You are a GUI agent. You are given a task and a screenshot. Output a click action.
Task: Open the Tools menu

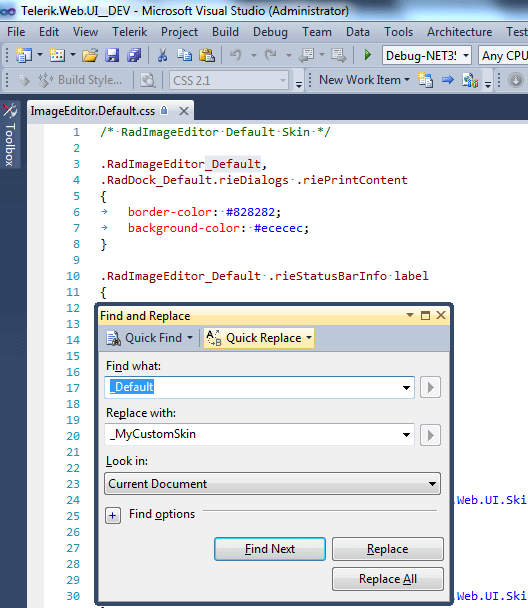click(399, 32)
